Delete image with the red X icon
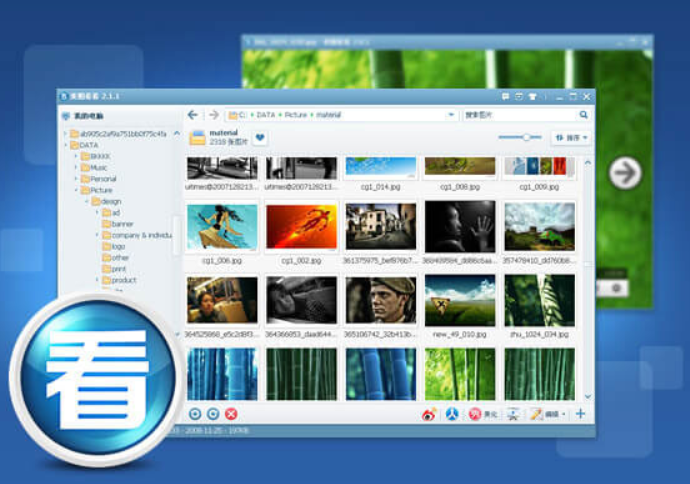 (231, 414)
